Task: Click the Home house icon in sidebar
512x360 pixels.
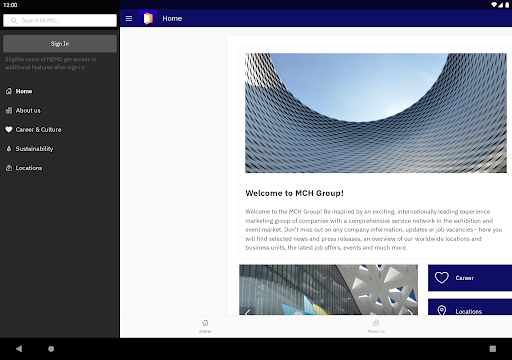Action: click(9, 91)
